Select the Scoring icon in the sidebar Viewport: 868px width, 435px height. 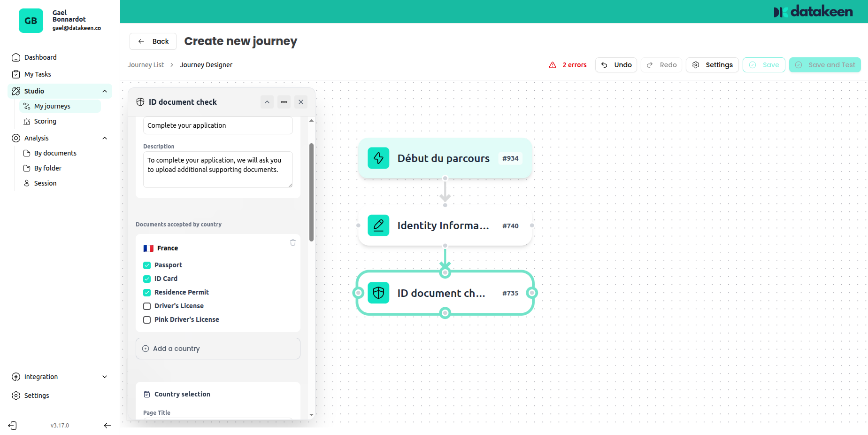tap(27, 121)
